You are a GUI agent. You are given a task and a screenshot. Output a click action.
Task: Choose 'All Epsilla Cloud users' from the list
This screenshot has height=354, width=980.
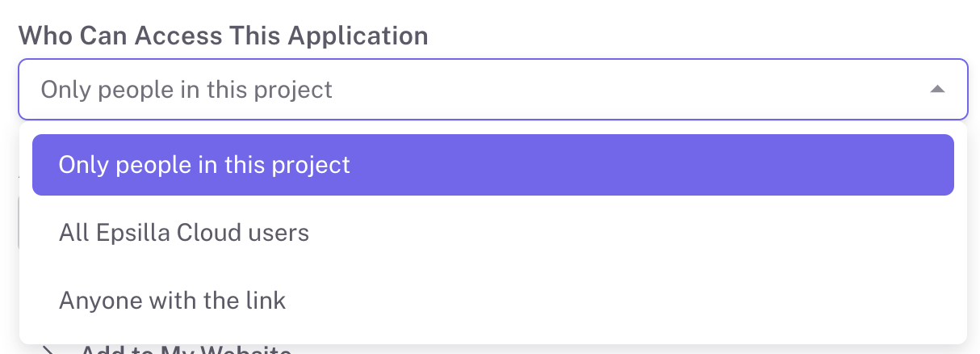pyautogui.click(x=184, y=233)
